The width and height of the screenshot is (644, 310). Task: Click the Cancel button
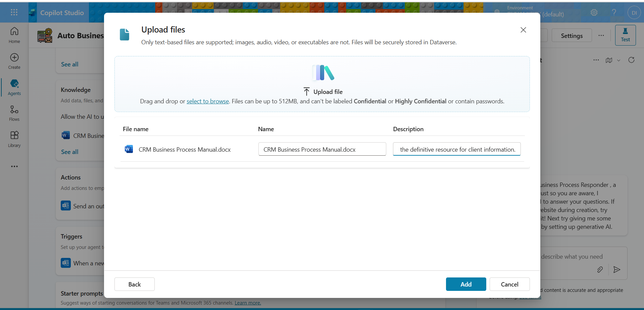[x=509, y=284]
